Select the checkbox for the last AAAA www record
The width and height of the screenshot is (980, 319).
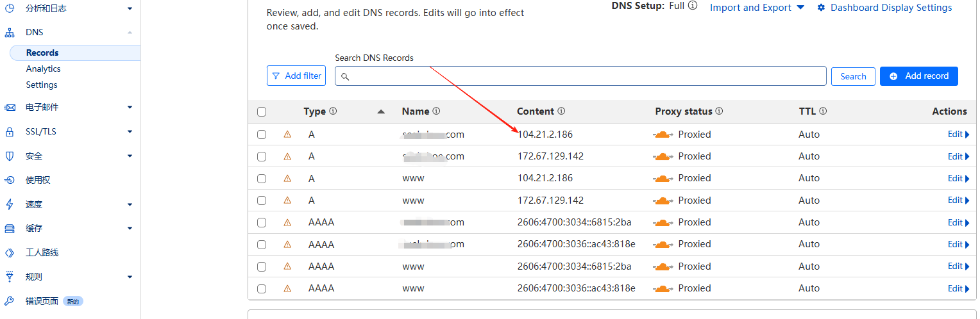pos(262,288)
